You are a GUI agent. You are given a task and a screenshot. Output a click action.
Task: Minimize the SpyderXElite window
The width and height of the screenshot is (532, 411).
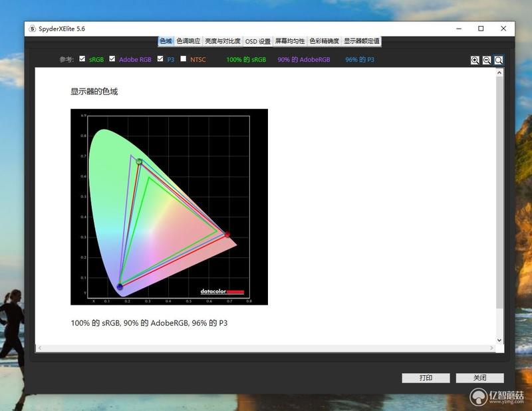pos(459,29)
